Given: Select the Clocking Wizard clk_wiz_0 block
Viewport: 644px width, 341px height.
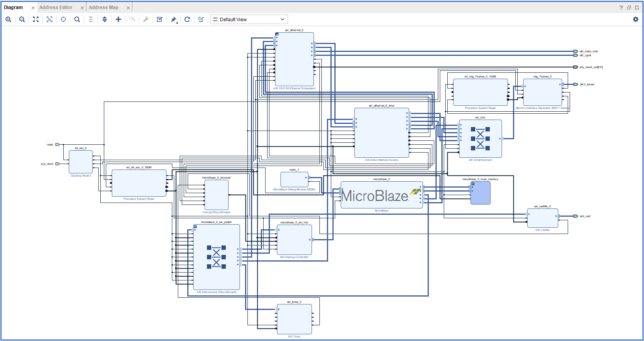Looking at the screenshot, I should click(x=81, y=162).
